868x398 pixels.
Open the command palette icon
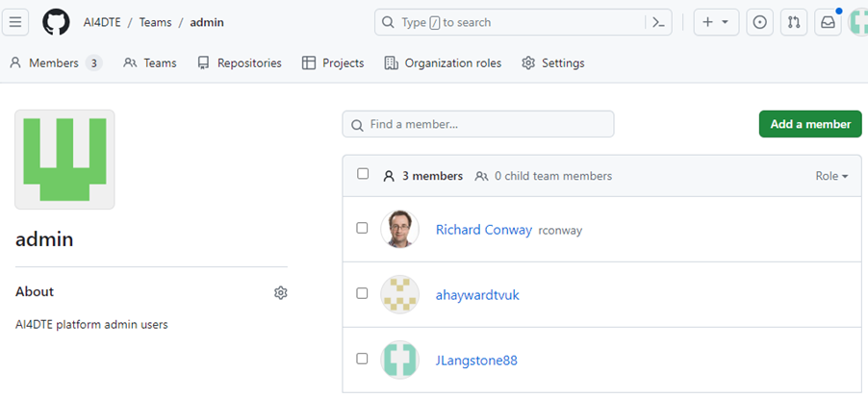[658, 22]
